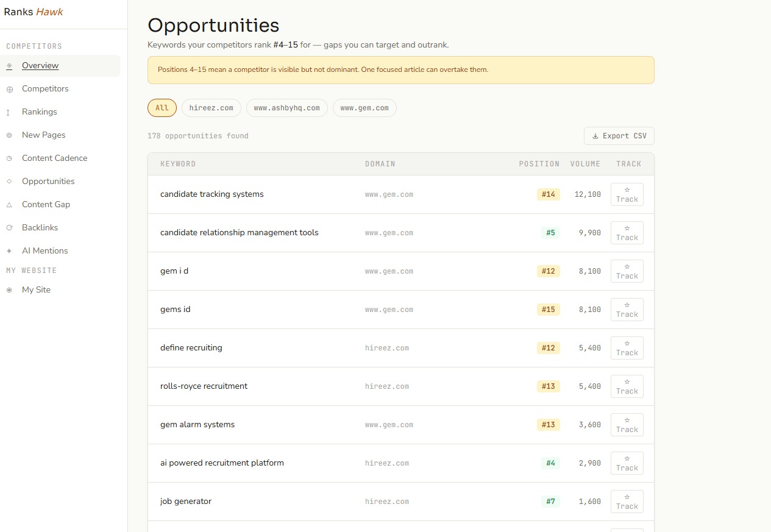Click the 9,900 volume value
Screen dimensions: 771x532
(590, 233)
